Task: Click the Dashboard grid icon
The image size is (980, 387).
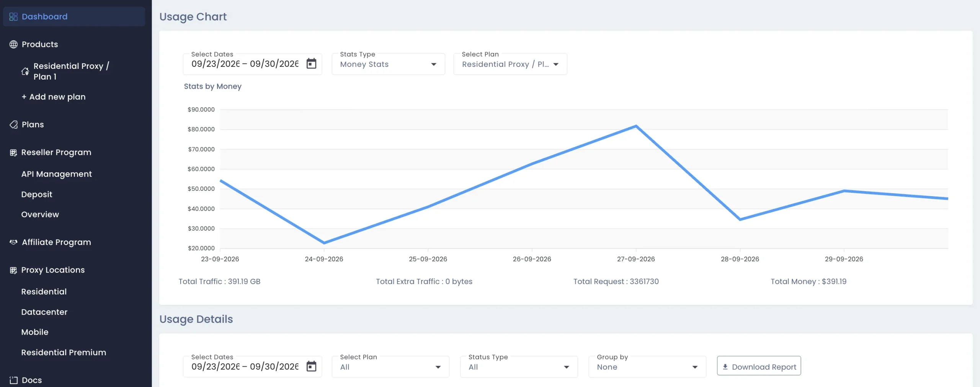Action: click(13, 16)
